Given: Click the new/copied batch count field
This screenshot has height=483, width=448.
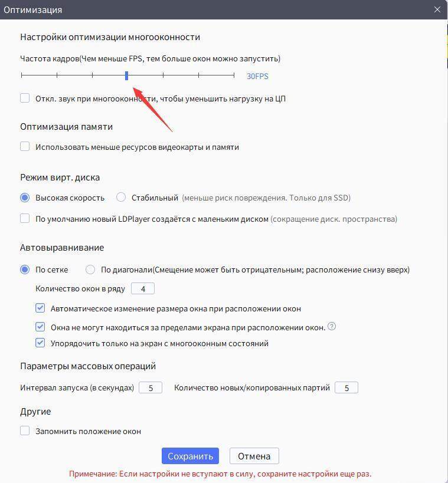Looking at the screenshot, I should pyautogui.click(x=346, y=387).
